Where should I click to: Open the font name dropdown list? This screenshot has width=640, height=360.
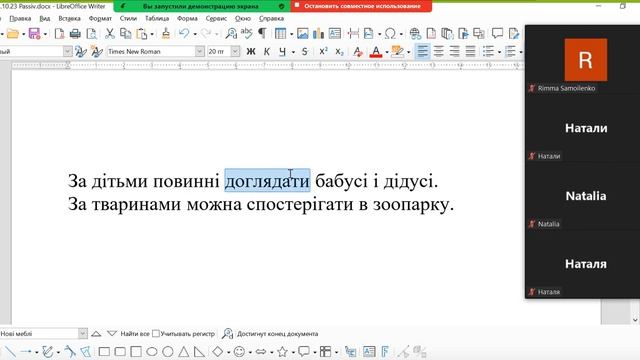point(199,51)
